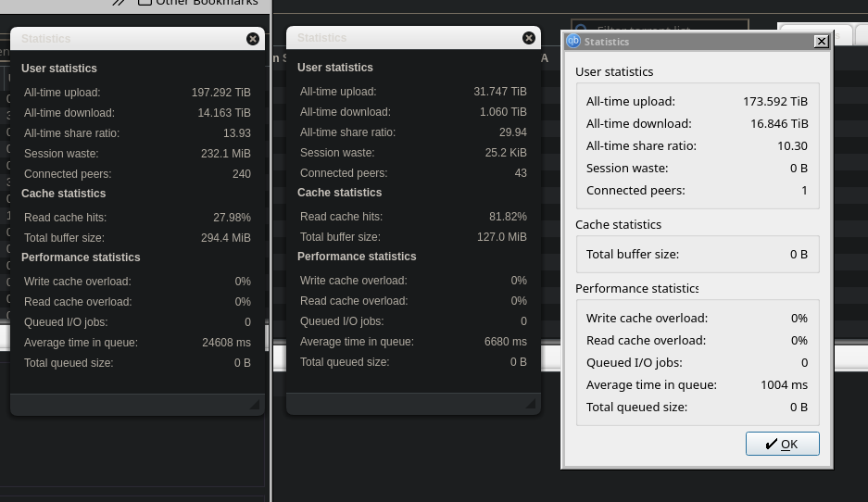Click the 10.30 share ratio value
This screenshot has height=502, width=868.
pos(792,145)
